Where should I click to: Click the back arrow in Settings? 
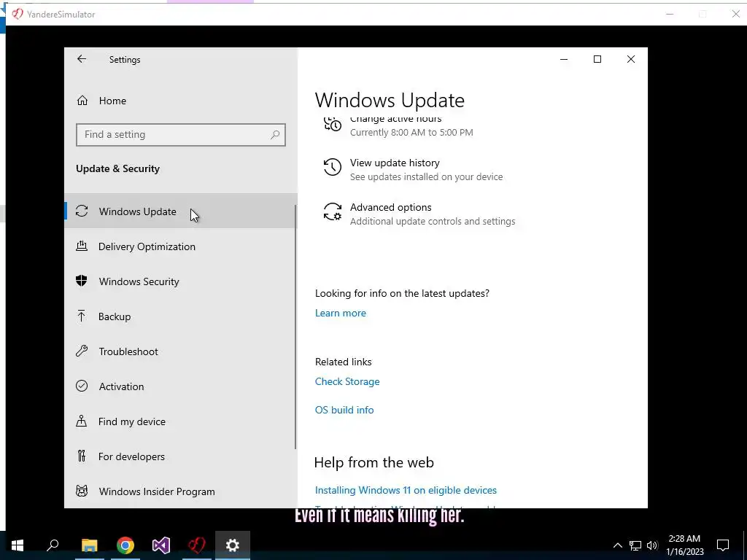(82, 59)
